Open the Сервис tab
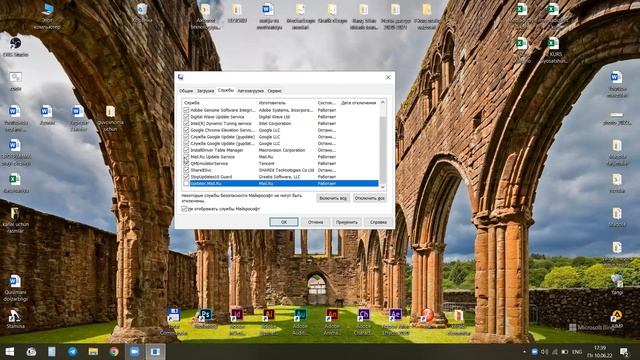This screenshot has width=640, height=360. (x=275, y=91)
